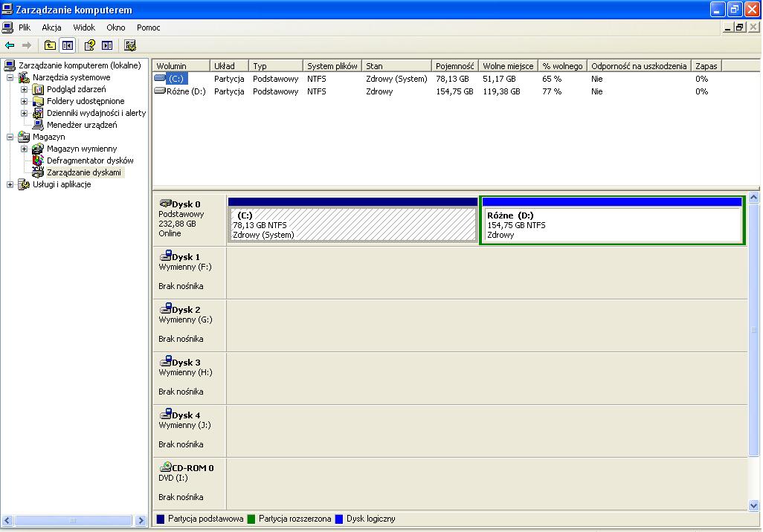The height and width of the screenshot is (532, 763).
Task: Click the up one level folder icon
Action: coord(50,46)
